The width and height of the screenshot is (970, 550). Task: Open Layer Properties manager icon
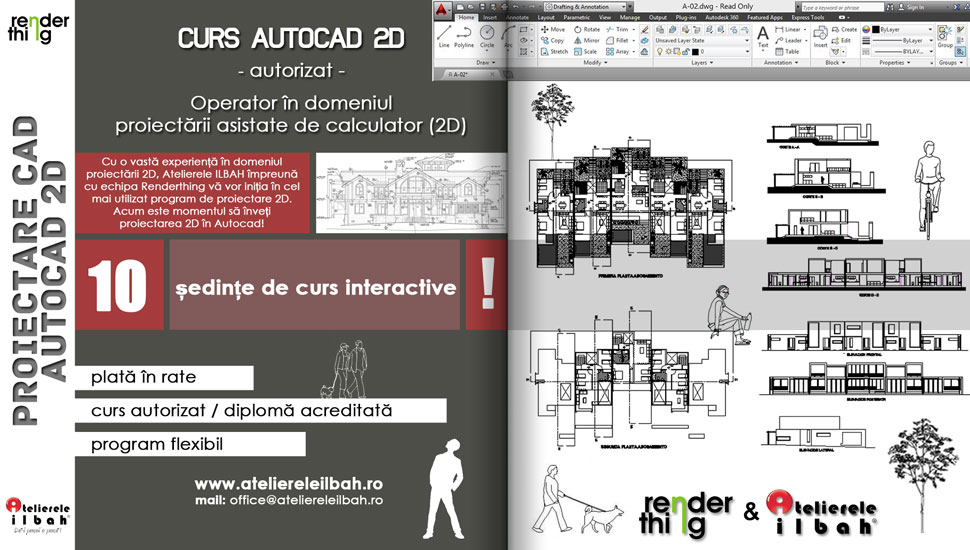(660, 30)
